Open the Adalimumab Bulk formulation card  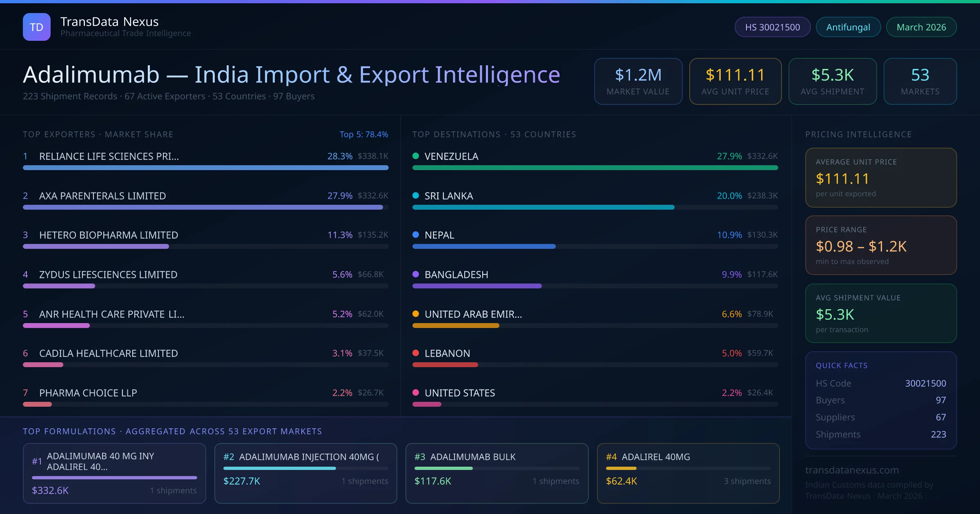coord(497,473)
